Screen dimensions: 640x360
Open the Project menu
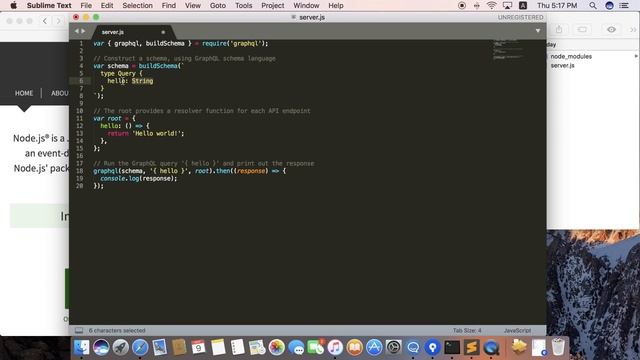pyautogui.click(x=273, y=5)
